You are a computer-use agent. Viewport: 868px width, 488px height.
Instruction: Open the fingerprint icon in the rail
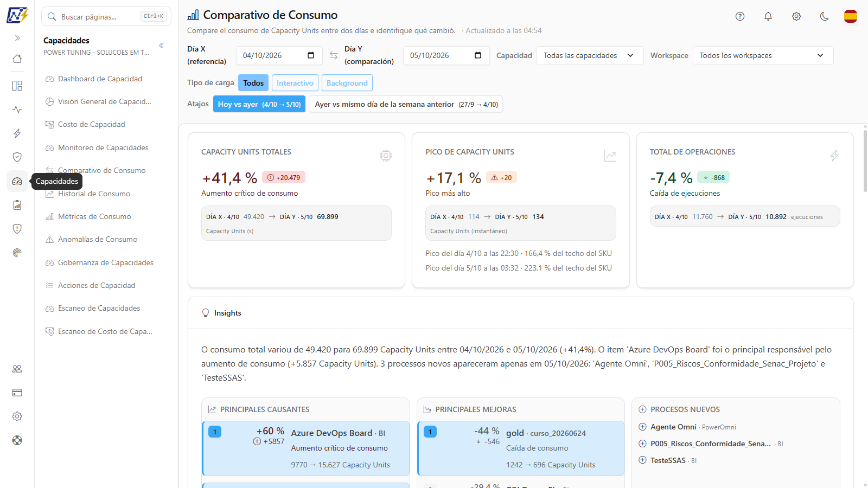pos(17,253)
